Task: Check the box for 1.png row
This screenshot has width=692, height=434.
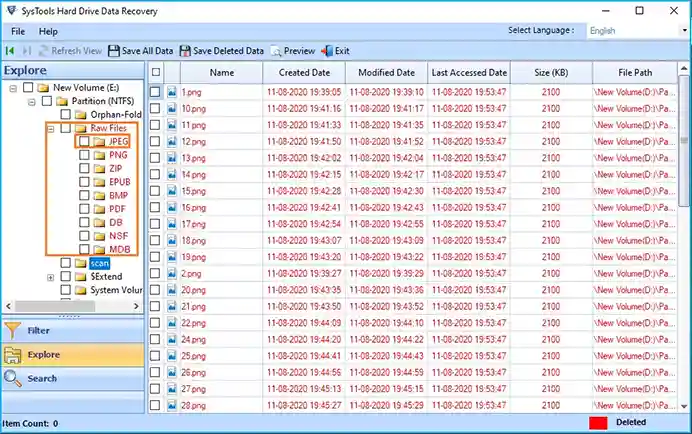Action: pos(155,92)
